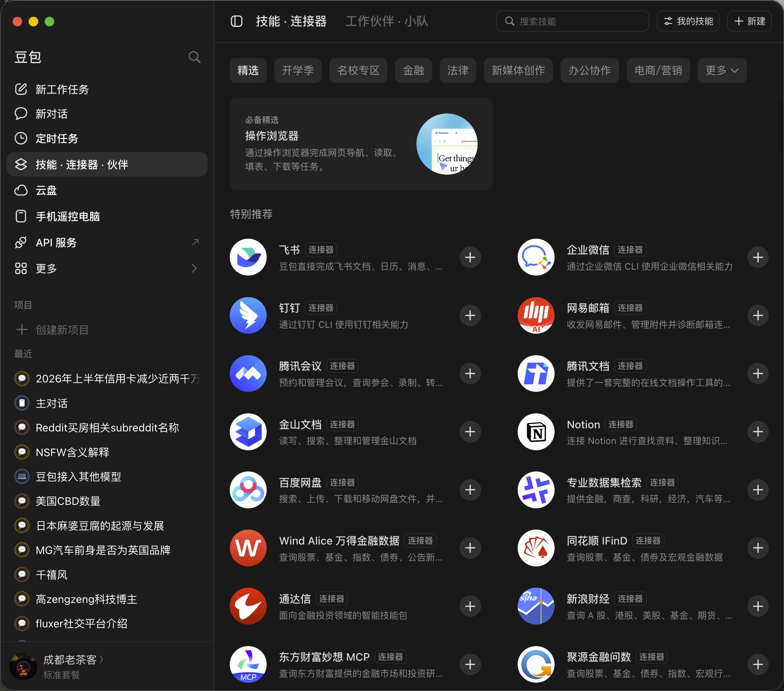Add the 新浪财经 connector with plus
The height and width of the screenshot is (691, 784).
coord(758,606)
